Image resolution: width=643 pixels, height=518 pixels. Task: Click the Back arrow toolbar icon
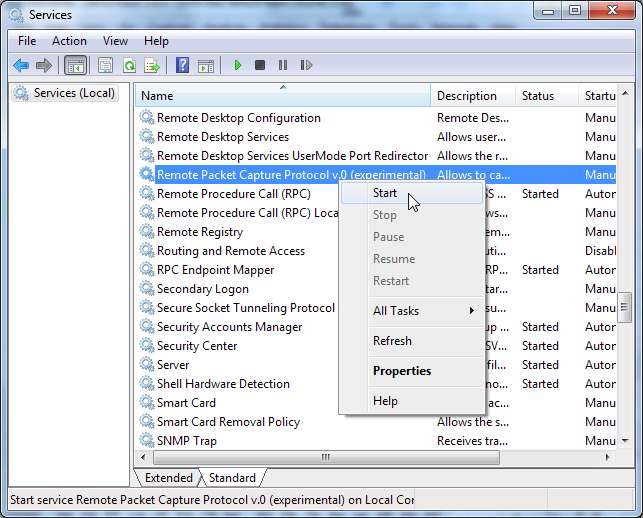click(21, 66)
